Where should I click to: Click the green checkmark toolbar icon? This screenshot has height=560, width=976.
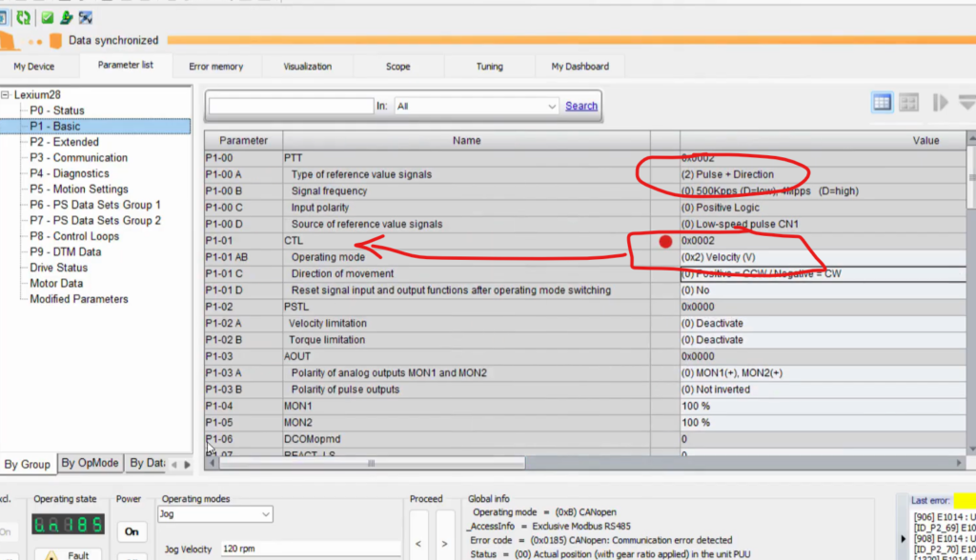click(48, 17)
